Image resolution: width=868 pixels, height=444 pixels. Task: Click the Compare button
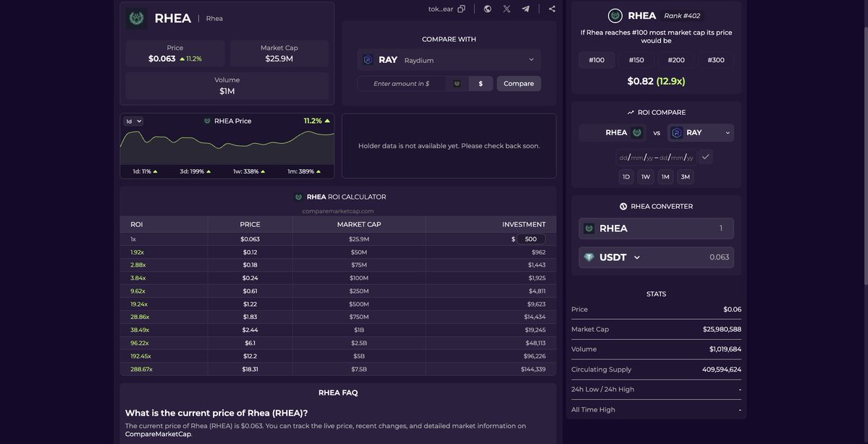[x=518, y=83]
